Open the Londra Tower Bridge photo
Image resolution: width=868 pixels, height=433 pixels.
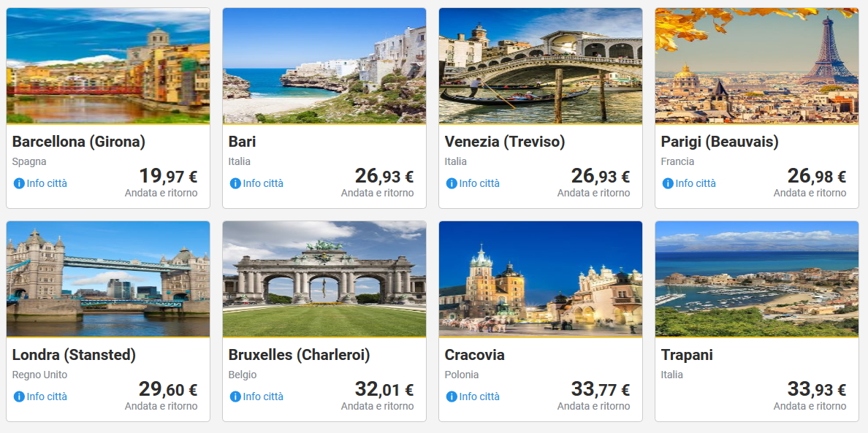(108, 279)
